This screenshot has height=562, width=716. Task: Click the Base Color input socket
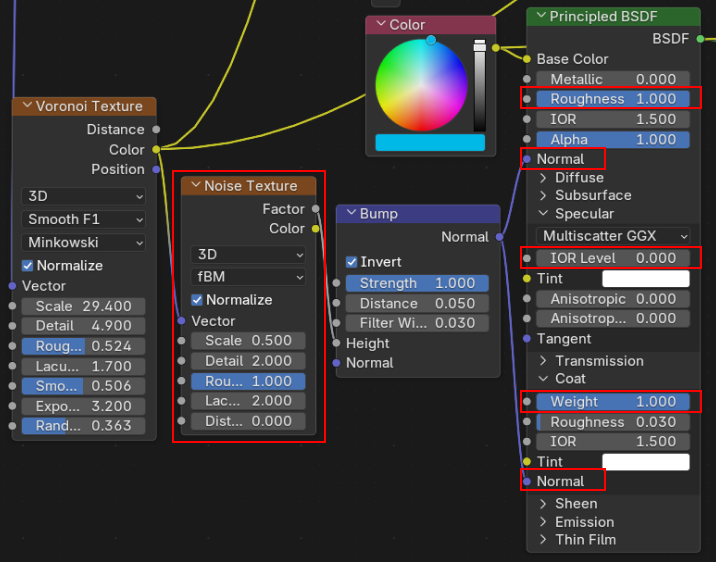[527, 59]
